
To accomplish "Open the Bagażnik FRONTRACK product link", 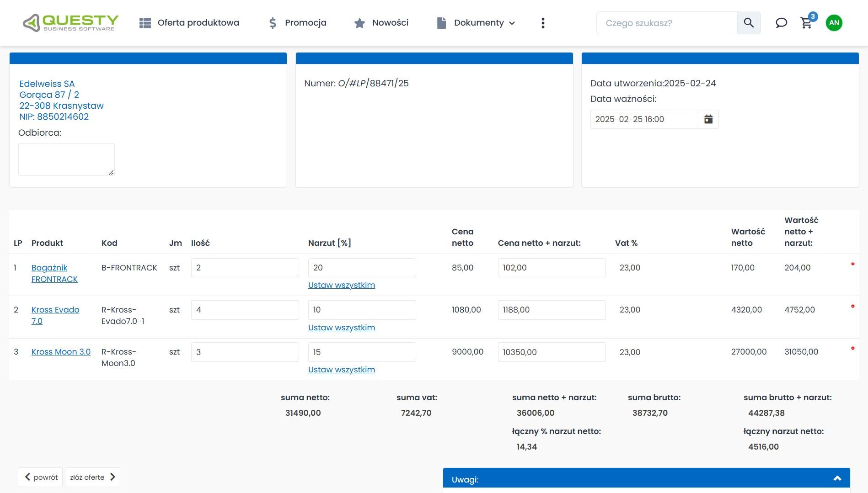I will pos(54,273).
